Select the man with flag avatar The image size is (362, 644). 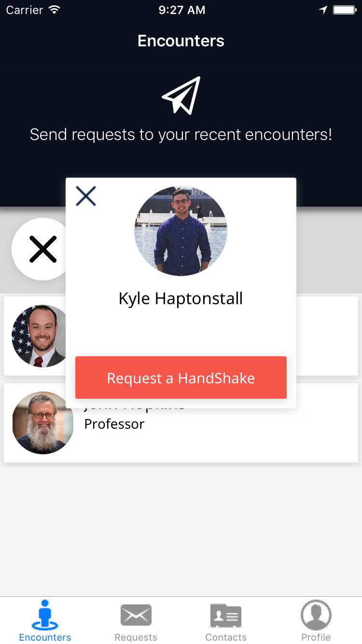[39, 336]
